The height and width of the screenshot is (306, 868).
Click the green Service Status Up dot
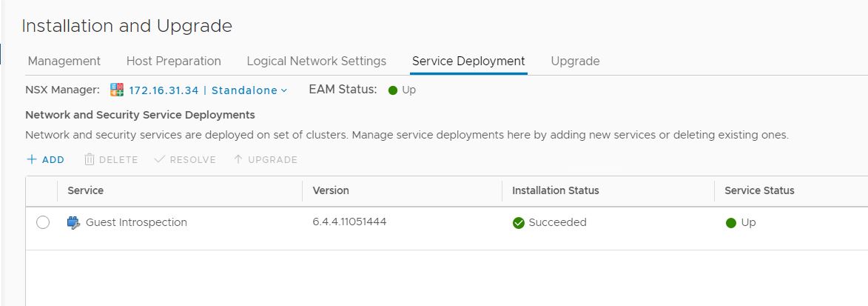(731, 223)
